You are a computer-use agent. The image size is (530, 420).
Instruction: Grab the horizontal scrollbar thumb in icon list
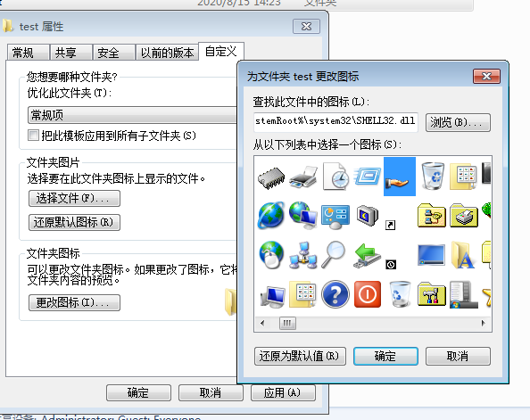coord(287,323)
